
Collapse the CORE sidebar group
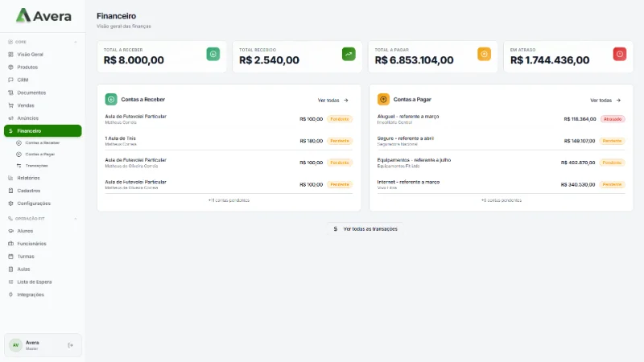point(75,42)
